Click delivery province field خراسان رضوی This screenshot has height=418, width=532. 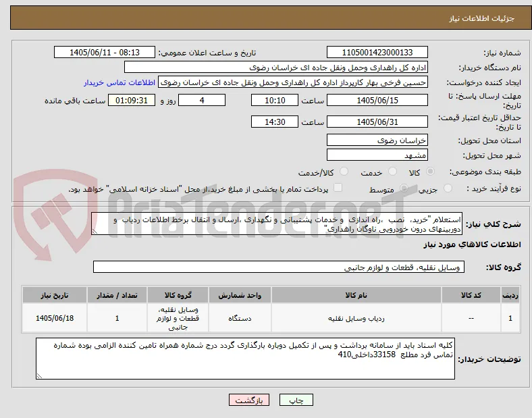coord(377,140)
